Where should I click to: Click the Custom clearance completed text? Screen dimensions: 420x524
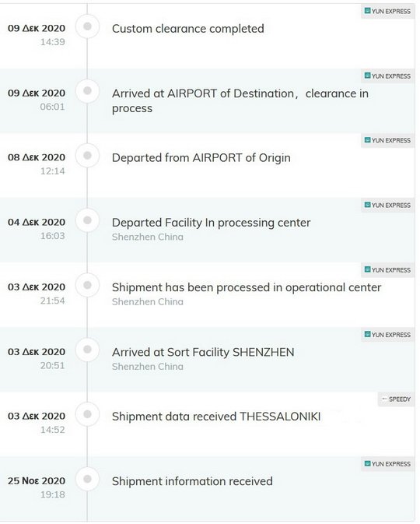[188, 29]
